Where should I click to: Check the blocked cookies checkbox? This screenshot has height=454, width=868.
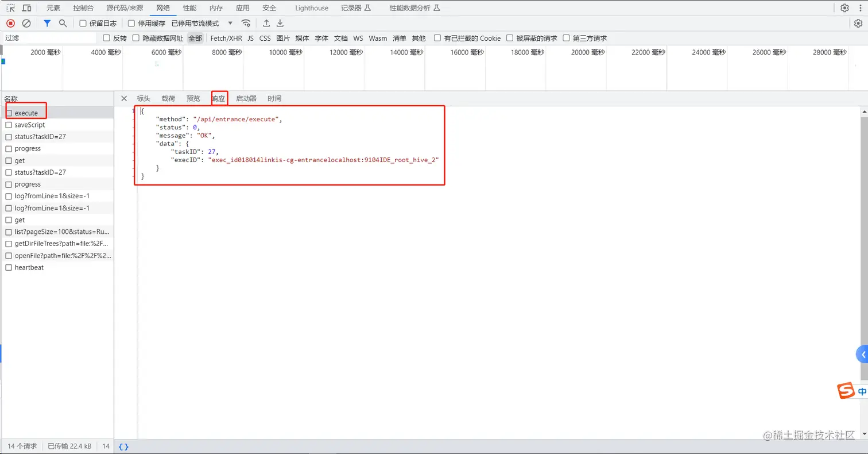pos(437,38)
